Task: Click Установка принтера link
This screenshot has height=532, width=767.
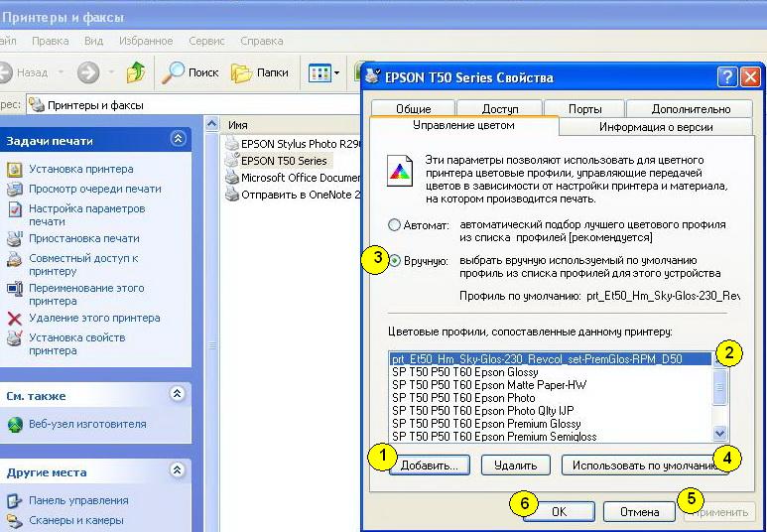Action: (x=80, y=169)
